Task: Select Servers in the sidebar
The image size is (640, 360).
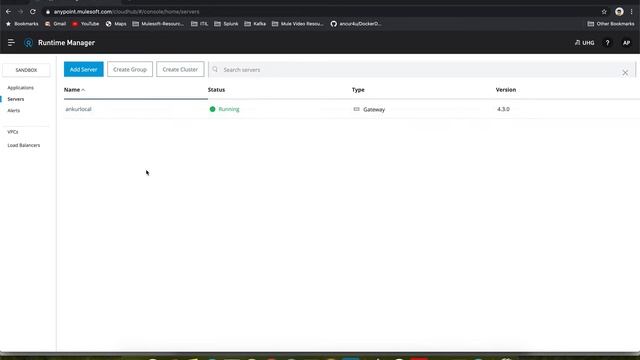Action: pos(16,99)
